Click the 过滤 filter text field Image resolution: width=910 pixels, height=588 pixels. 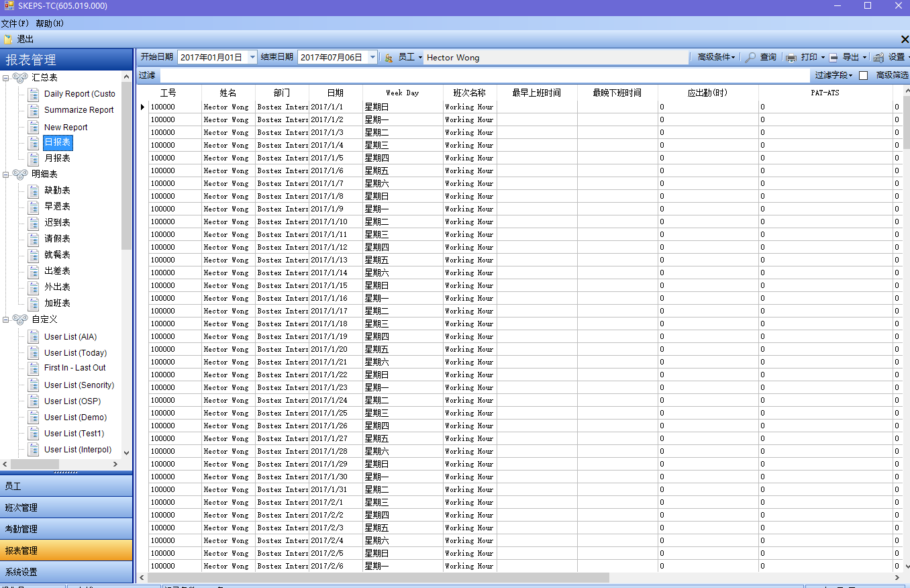click(x=483, y=75)
